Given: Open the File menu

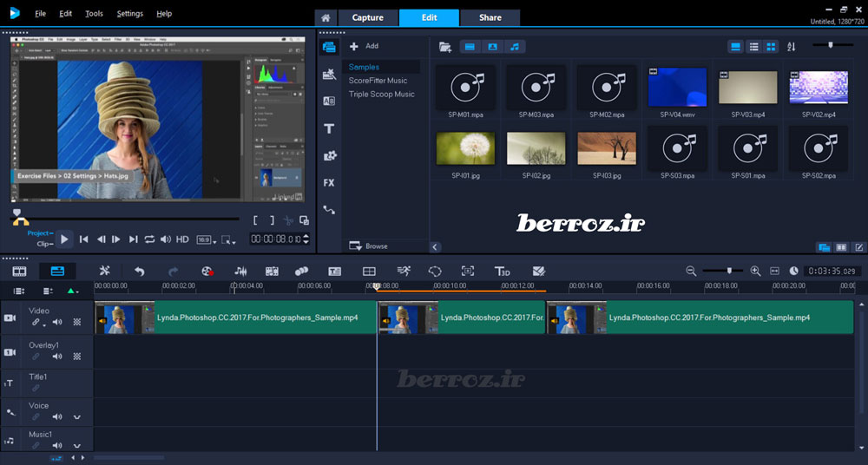Looking at the screenshot, I should 41,14.
